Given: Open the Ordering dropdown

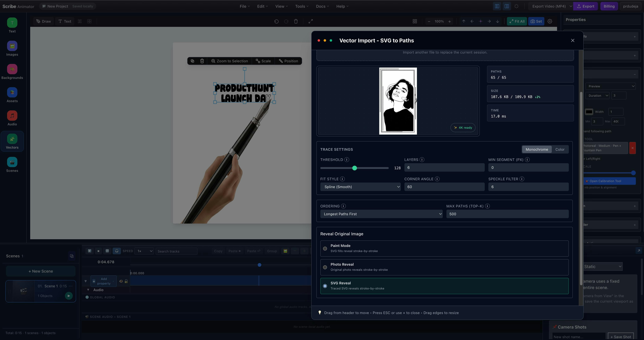Looking at the screenshot, I should click(x=381, y=214).
